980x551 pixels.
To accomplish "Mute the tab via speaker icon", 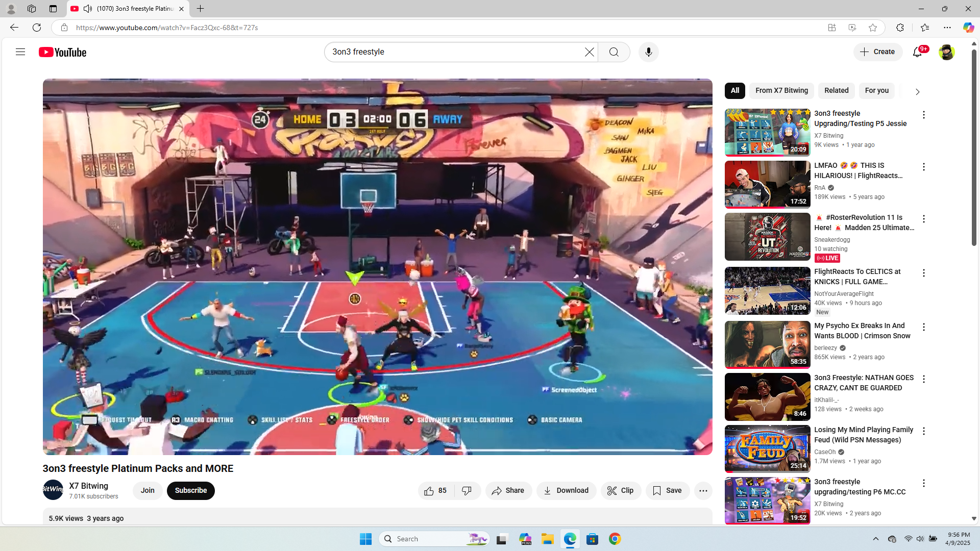I will (x=88, y=9).
